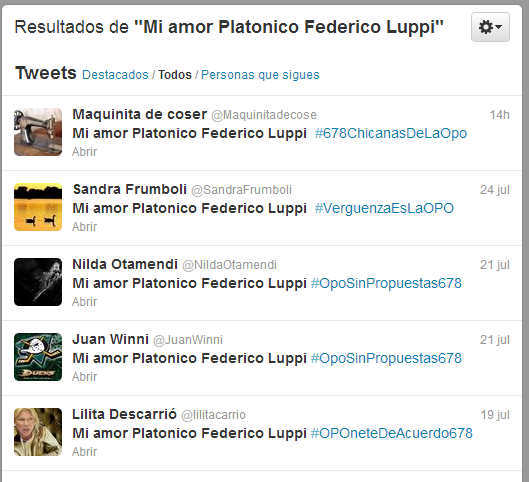This screenshot has width=529, height=482.
Task: Open Nilda Otamendi's #OpoSinPropuestas678 hashtag
Action: (386, 283)
